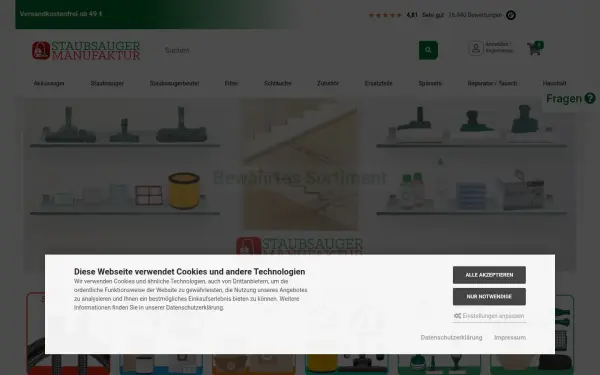Choose Nur Notwendige cookies
The height and width of the screenshot is (375, 600).
pyautogui.click(x=489, y=297)
